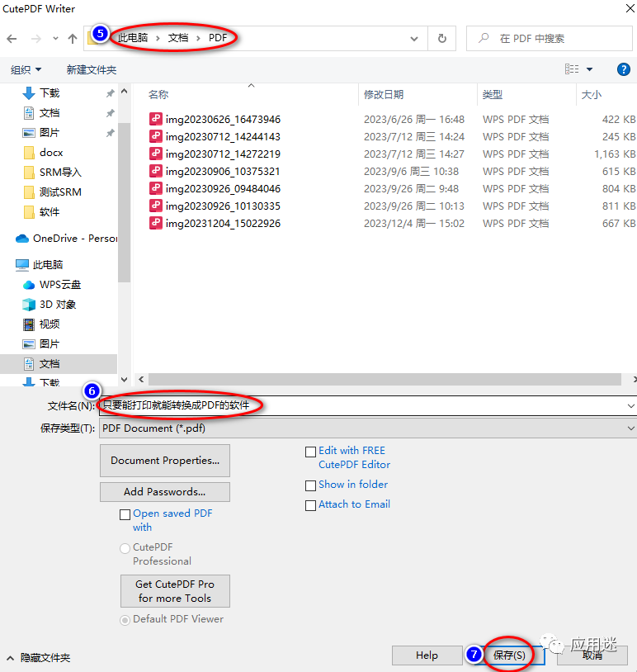Open help via question mark icon
637x672 pixels.
tap(623, 69)
